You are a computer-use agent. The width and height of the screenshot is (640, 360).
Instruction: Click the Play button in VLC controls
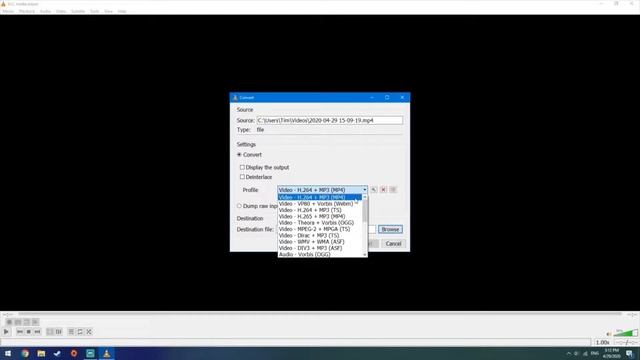click(x=6, y=332)
